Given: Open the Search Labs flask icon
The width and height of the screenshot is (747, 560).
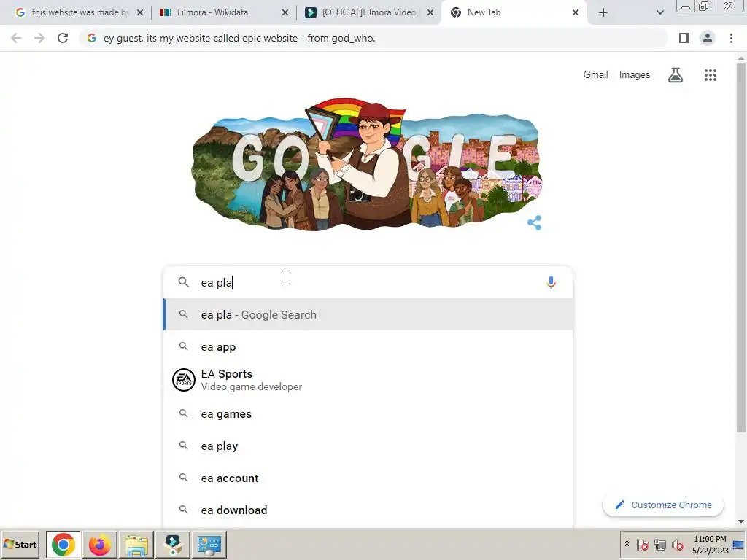Looking at the screenshot, I should (x=675, y=75).
